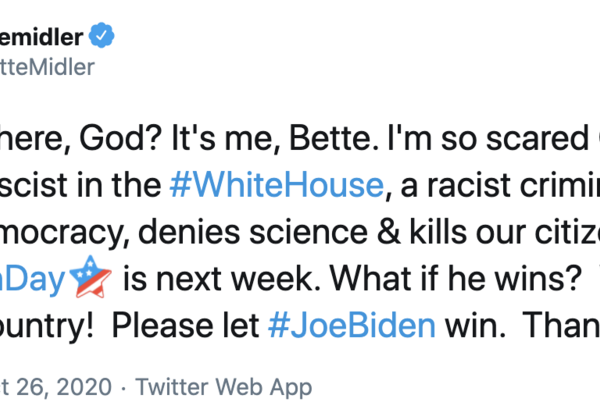Open the profile via the bold display name
Image resolution: width=600 pixels, height=420 pixels.
(x=40, y=37)
